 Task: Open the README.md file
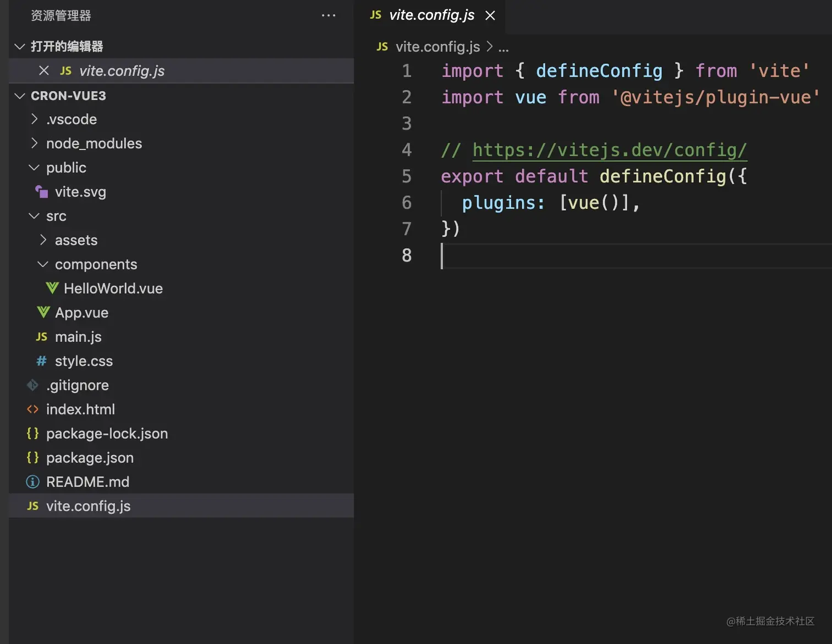181,482
